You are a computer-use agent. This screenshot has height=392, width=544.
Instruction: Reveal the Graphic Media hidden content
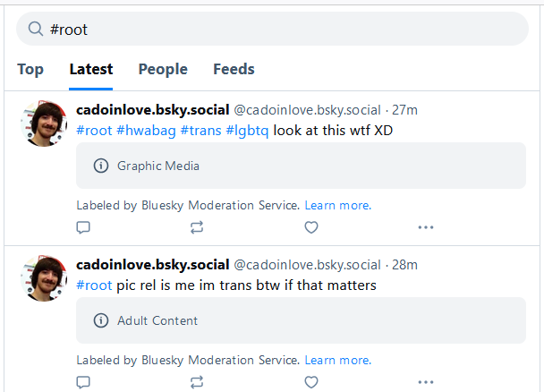click(x=301, y=166)
